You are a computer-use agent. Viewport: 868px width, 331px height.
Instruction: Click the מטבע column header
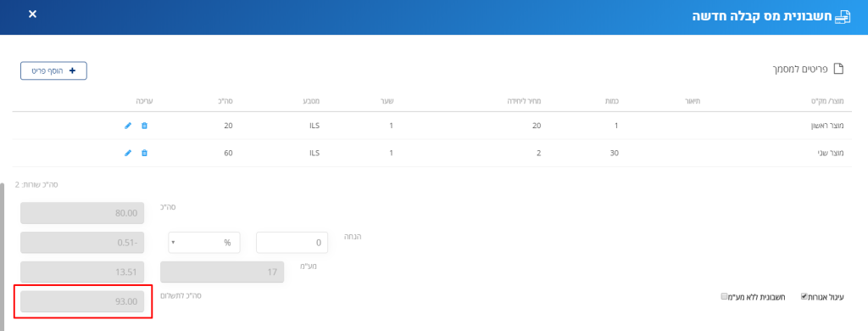tap(312, 102)
